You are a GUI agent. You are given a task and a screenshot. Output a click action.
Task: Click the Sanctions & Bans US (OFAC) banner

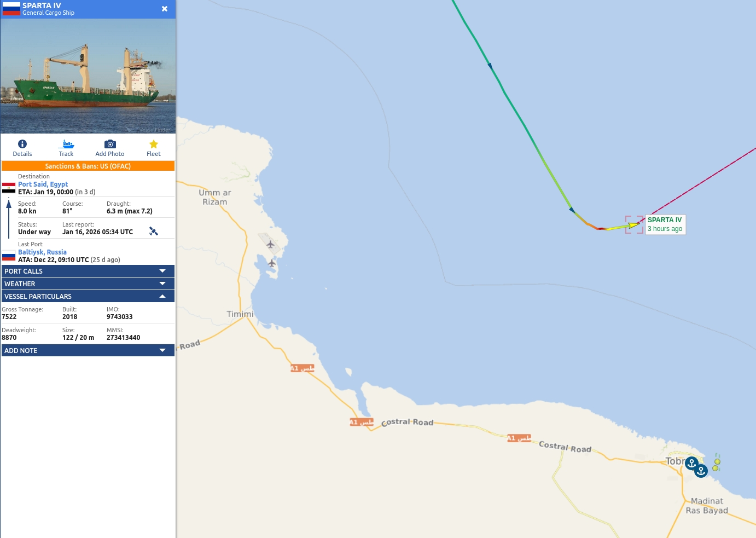point(88,166)
